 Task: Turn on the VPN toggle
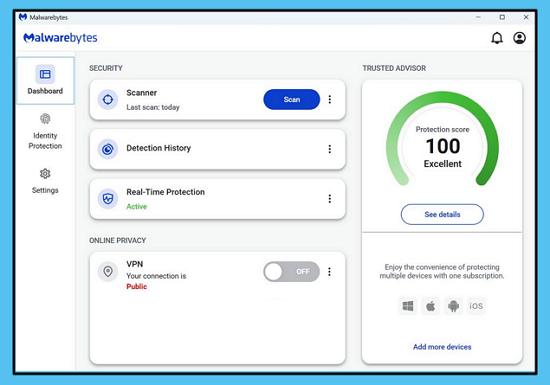pyautogui.click(x=291, y=271)
